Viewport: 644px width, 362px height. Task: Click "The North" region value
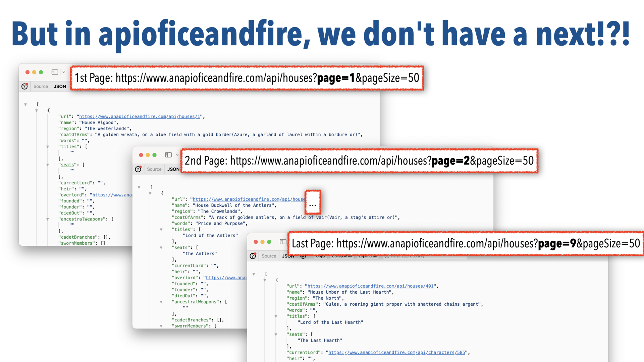(328, 298)
